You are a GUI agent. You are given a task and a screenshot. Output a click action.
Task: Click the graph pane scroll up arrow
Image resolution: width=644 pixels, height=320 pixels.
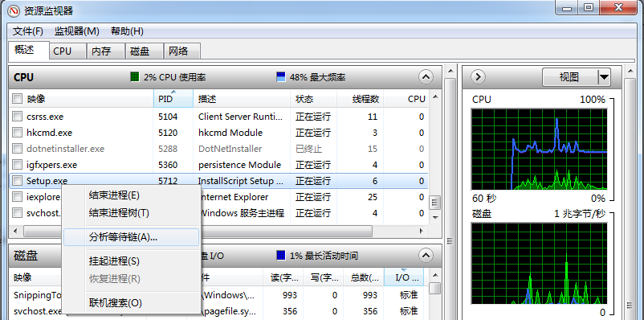630,72
